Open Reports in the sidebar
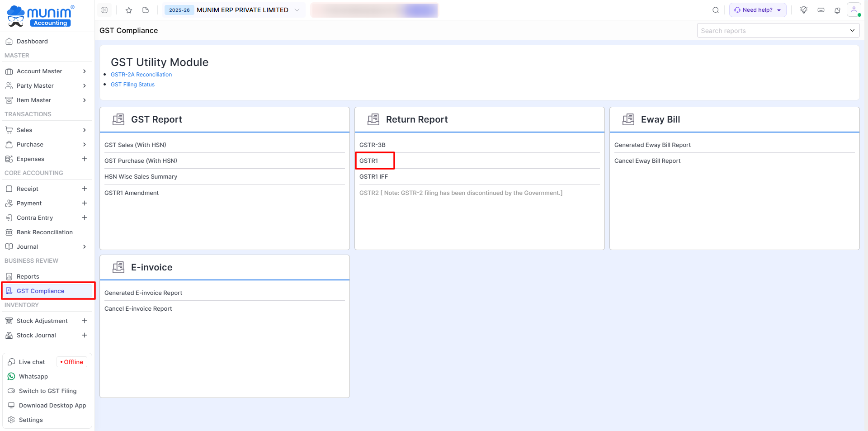The width and height of the screenshot is (868, 431). [28, 276]
